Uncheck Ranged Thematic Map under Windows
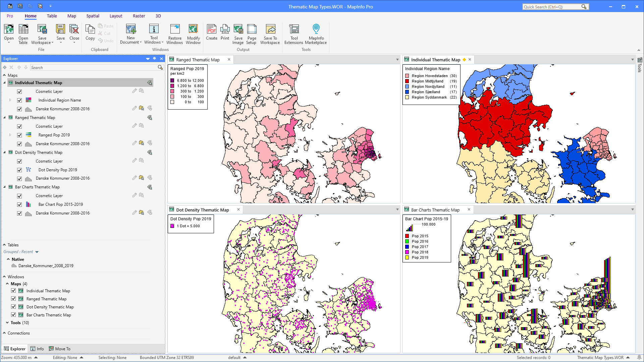 13,299
